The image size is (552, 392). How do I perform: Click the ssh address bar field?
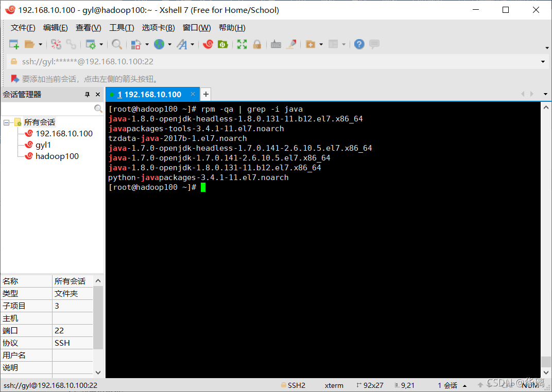(x=274, y=62)
